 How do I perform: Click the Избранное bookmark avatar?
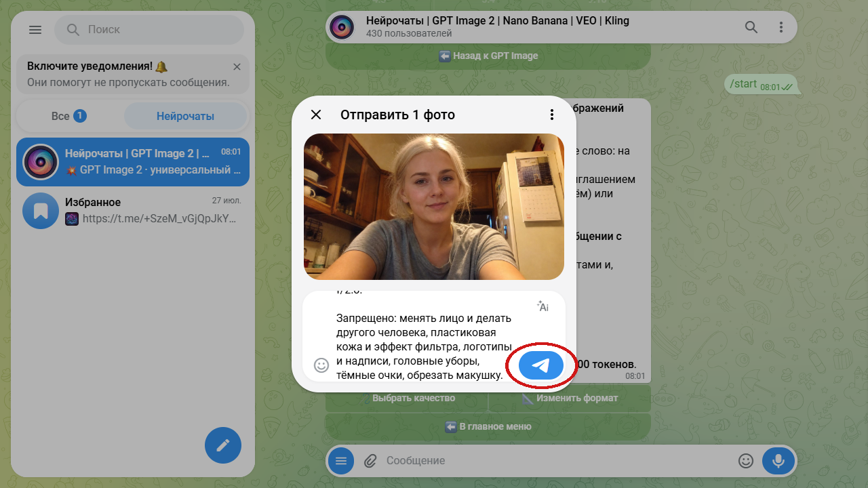point(41,211)
